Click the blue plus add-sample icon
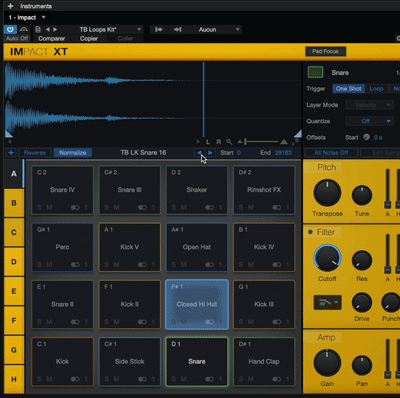Viewport: 400px width, 398px height. (x=11, y=153)
